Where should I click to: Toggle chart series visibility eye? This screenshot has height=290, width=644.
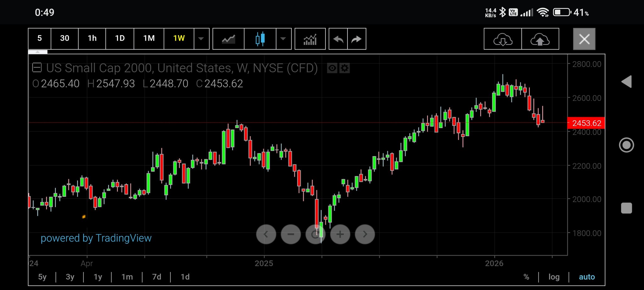(332, 68)
